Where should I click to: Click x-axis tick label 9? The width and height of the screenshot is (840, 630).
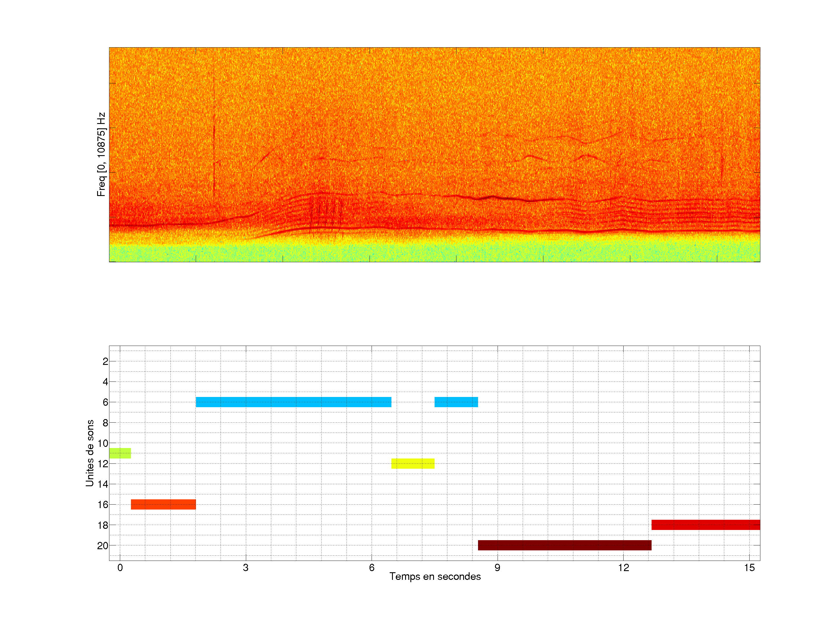point(498,568)
